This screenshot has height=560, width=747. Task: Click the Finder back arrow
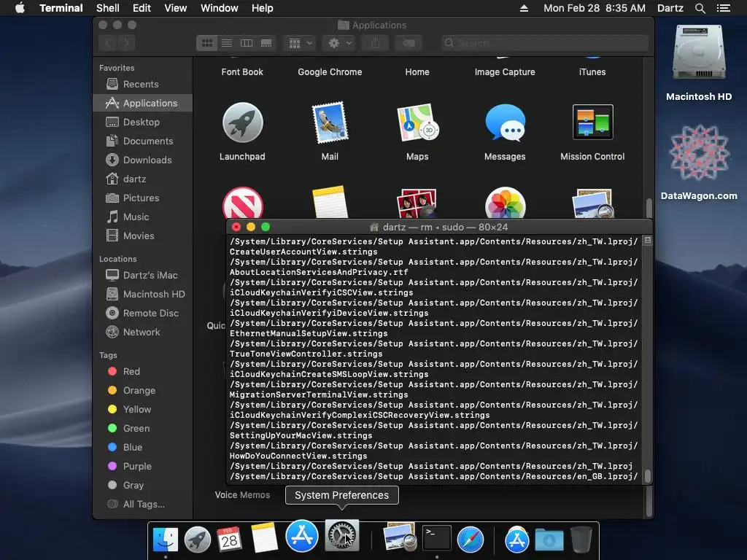pos(108,43)
